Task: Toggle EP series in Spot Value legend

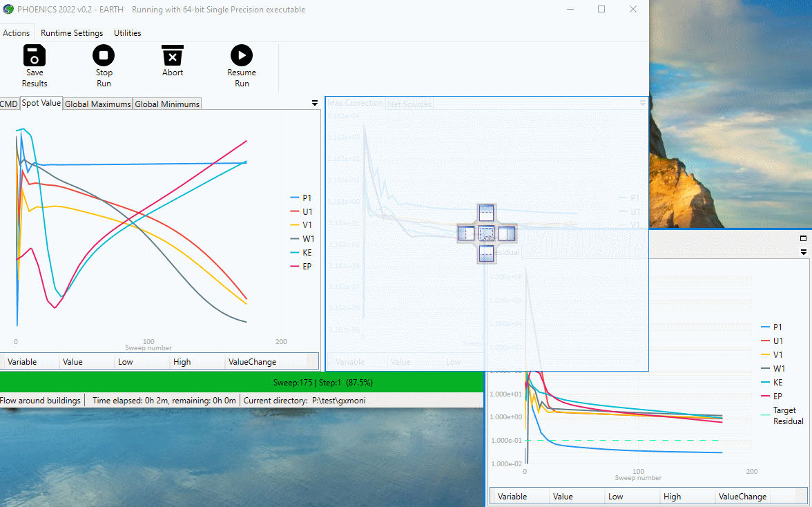Action: [x=301, y=266]
